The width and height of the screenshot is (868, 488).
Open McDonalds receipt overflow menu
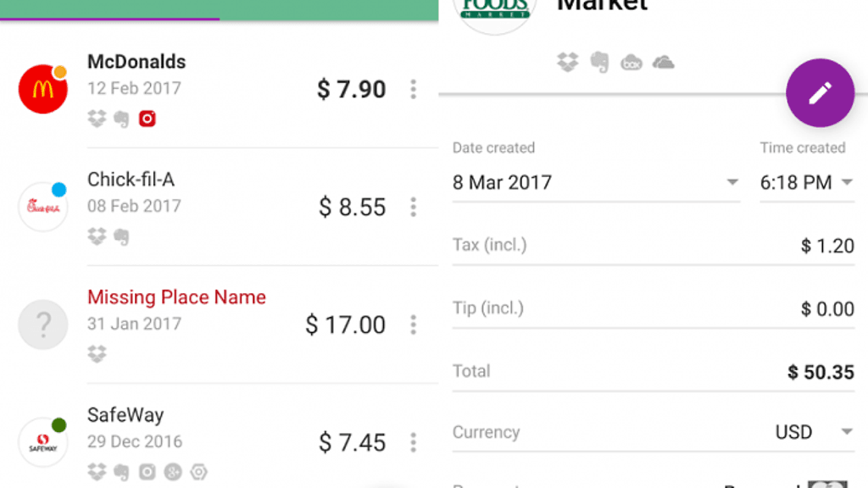(x=413, y=89)
